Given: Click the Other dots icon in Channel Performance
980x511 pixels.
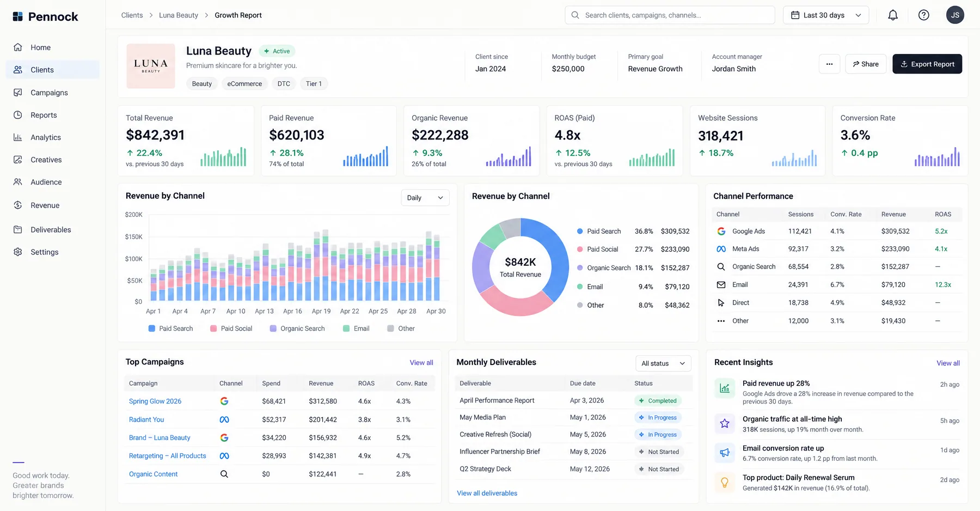Looking at the screenshot, I should tap(721, 321).
